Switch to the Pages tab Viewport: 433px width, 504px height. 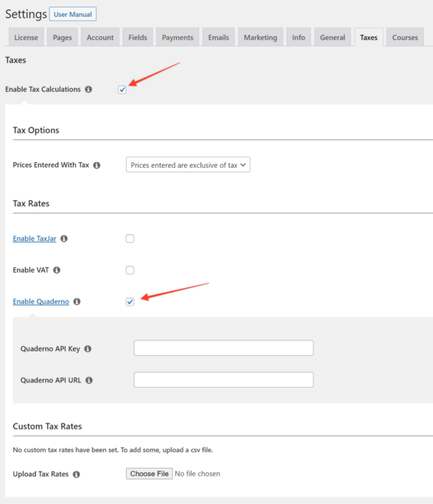click(x=63, y=38)
